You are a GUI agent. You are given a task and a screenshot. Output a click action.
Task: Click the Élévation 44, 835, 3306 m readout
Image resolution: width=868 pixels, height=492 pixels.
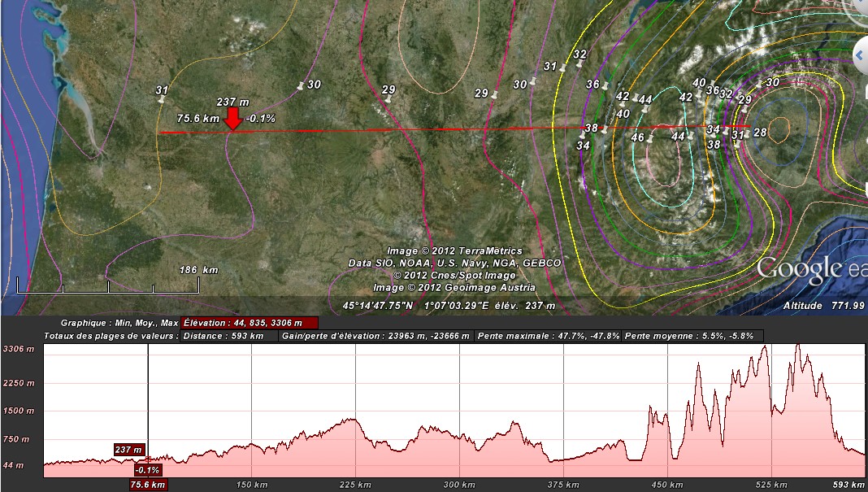[x=249, y=322]
